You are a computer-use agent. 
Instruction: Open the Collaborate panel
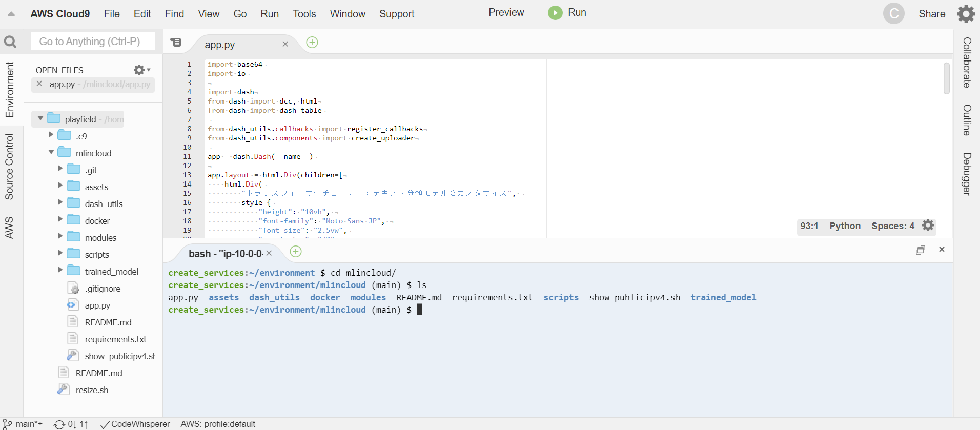(967, 63)
